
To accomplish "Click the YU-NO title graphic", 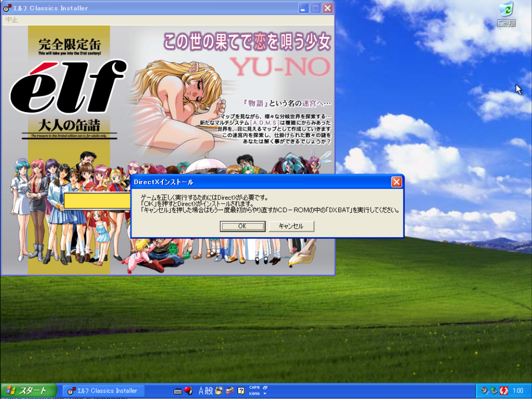I will [279, 67].
